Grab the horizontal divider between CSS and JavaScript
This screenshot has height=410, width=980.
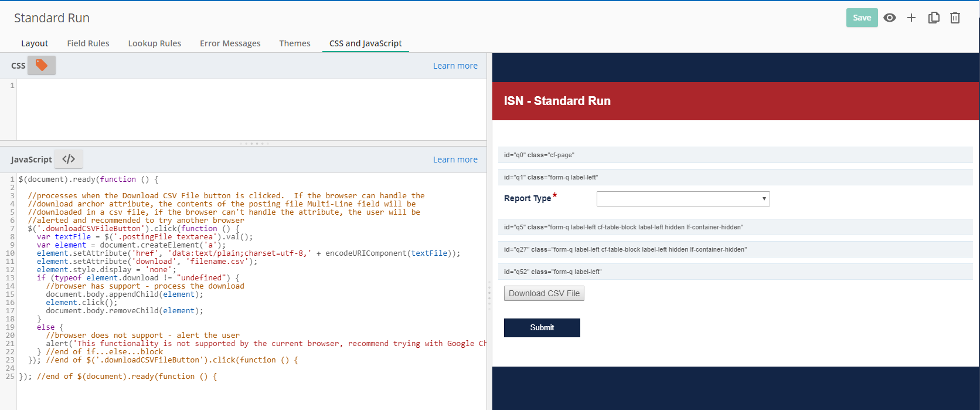[x=253, y=143]
